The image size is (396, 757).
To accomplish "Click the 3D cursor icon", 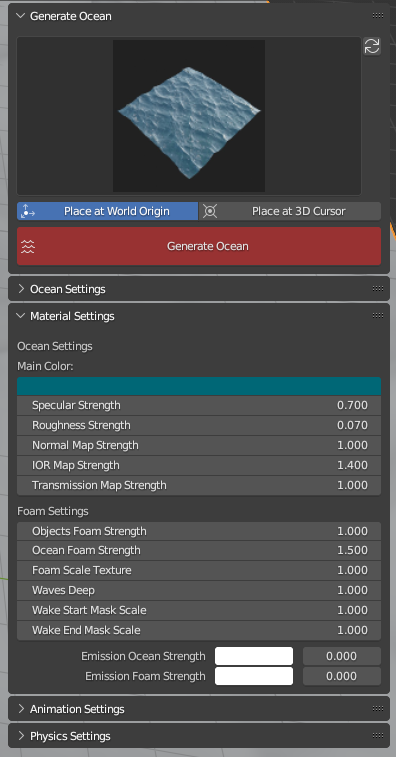I will click(210, 211).
